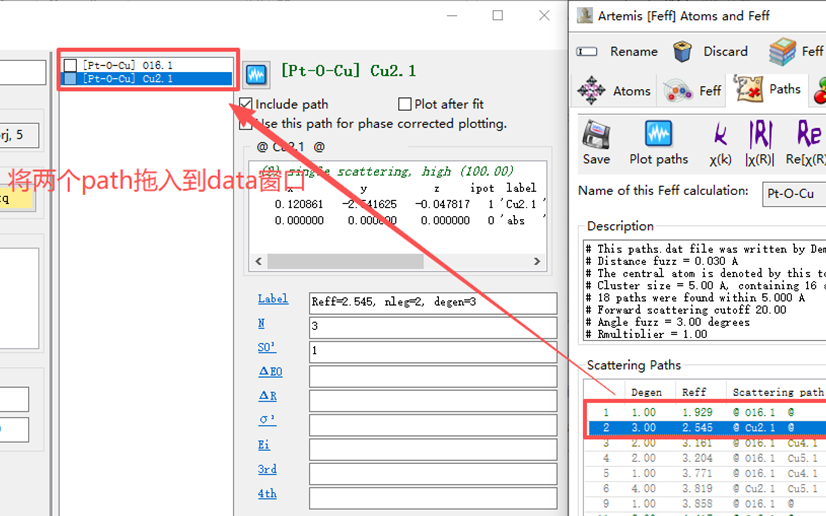Click the left scroll arrow of geometry box
This screenshot has width=826, height=516.
point(259,261)
